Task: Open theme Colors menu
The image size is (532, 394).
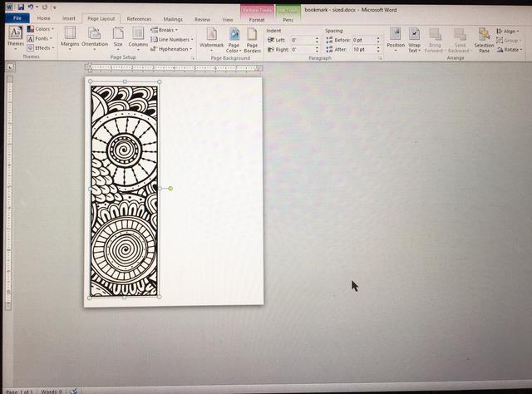Action: click(x=41, y=29)
